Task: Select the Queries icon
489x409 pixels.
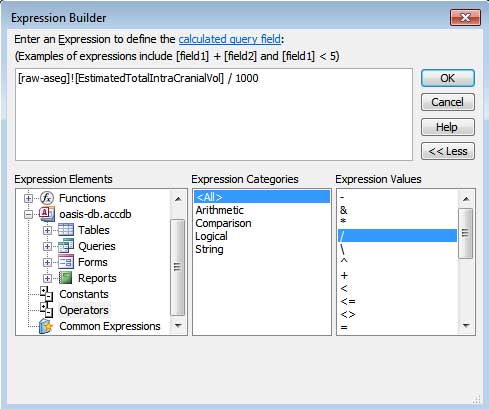Action: pyautogui.click(x=66, y=246)
